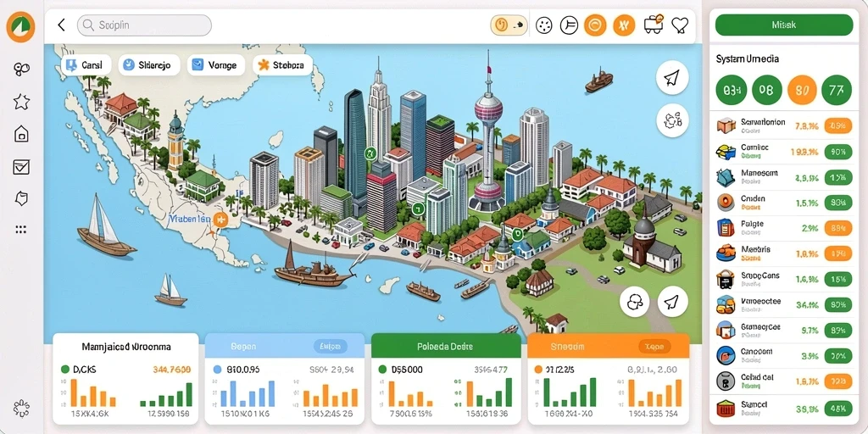Open the Cmden list row
The width and height of the screenshot is (868, 434).
point(784,203)
